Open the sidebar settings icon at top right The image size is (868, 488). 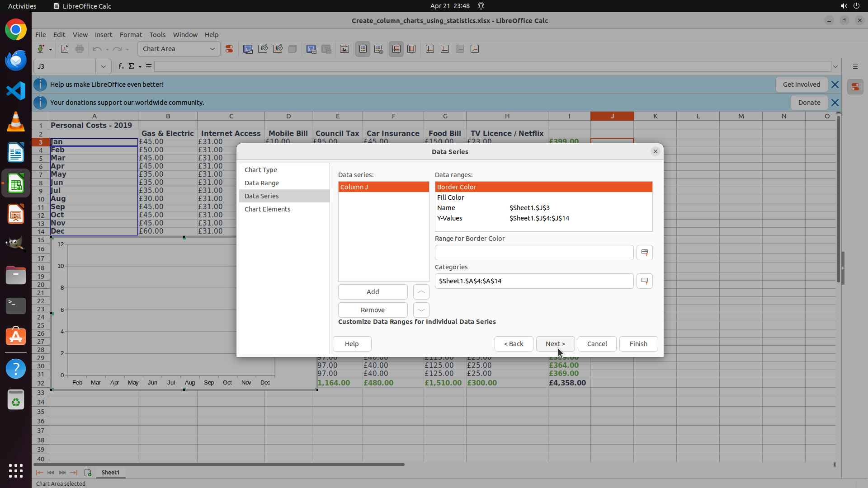855,66
